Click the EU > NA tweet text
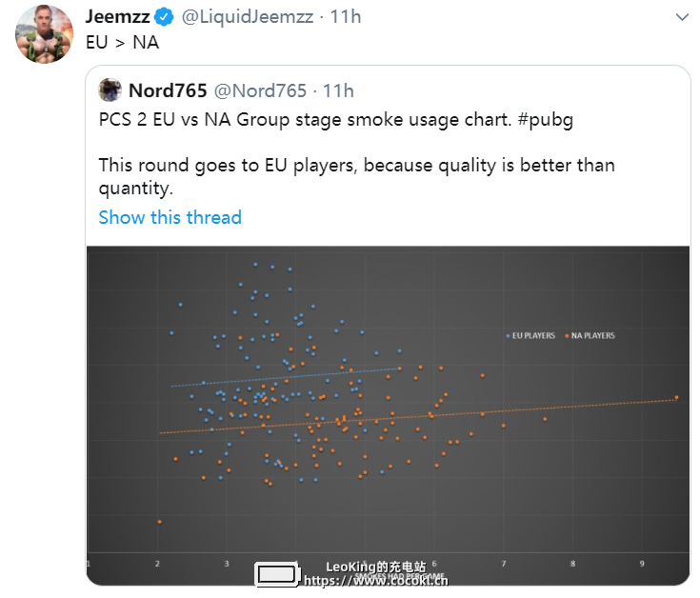700x598 pixels. point(122,43)
